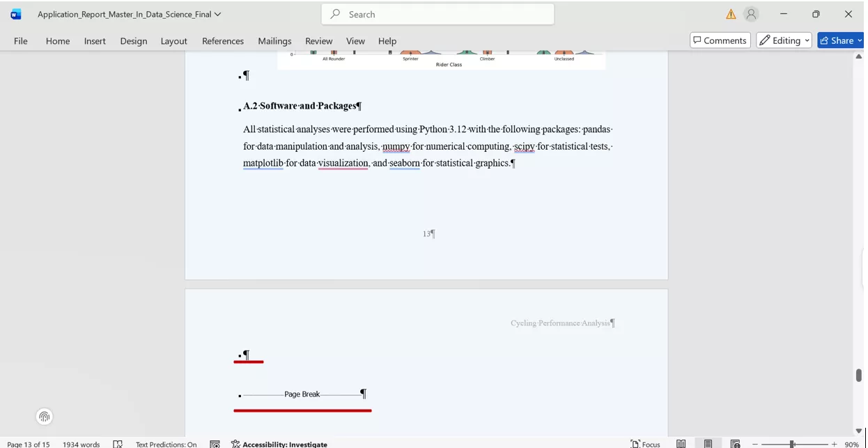Open the document title dropdown arrow
The height and width of the screenshot is (448, 868).
(218, 14)
